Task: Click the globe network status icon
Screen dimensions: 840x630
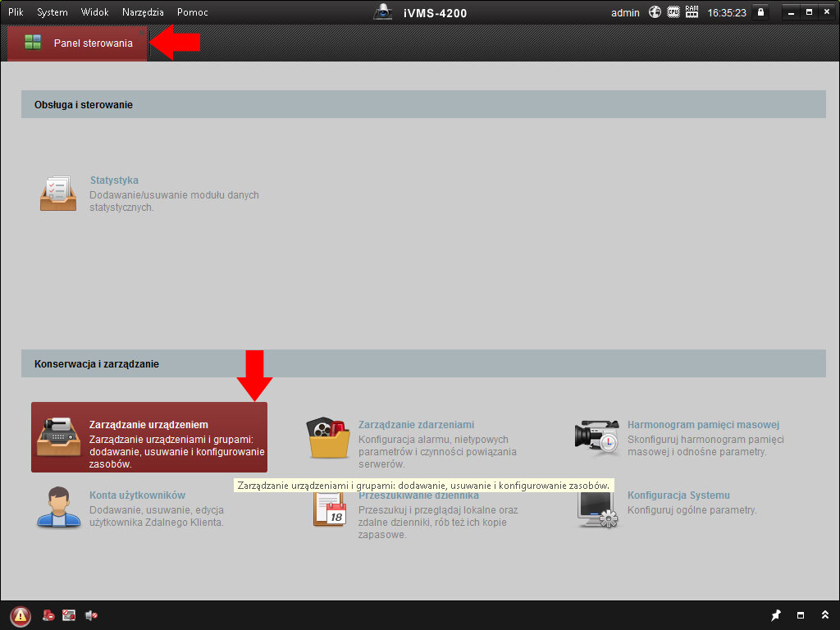Action: (655, 12)
